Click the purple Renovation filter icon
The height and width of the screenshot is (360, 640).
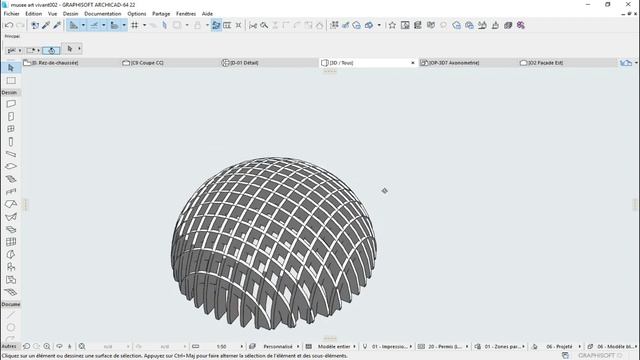(x=520, y=25)
